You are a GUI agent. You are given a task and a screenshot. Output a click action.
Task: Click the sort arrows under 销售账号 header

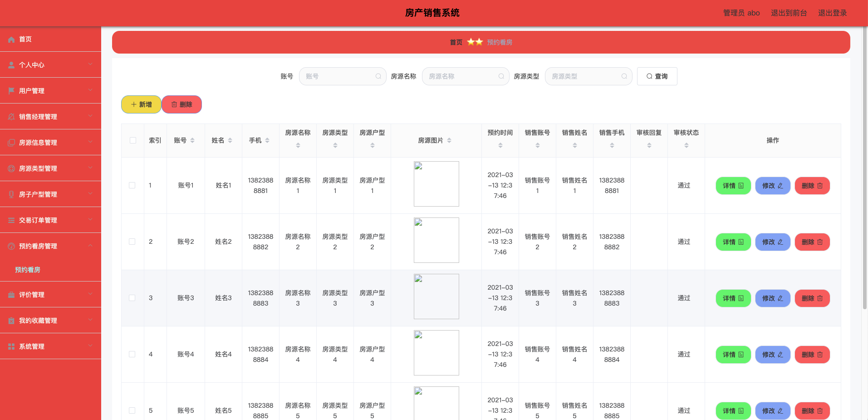(538, 146)
